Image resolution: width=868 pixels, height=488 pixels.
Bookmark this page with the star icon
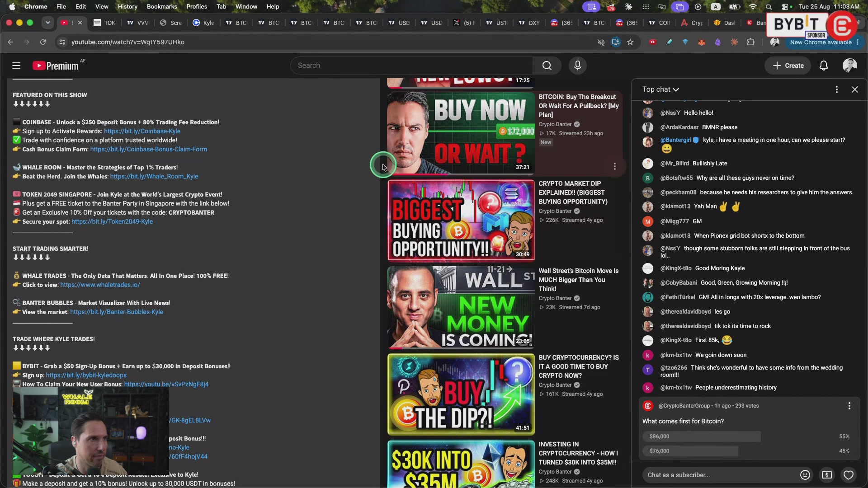[x=630, y=42]
